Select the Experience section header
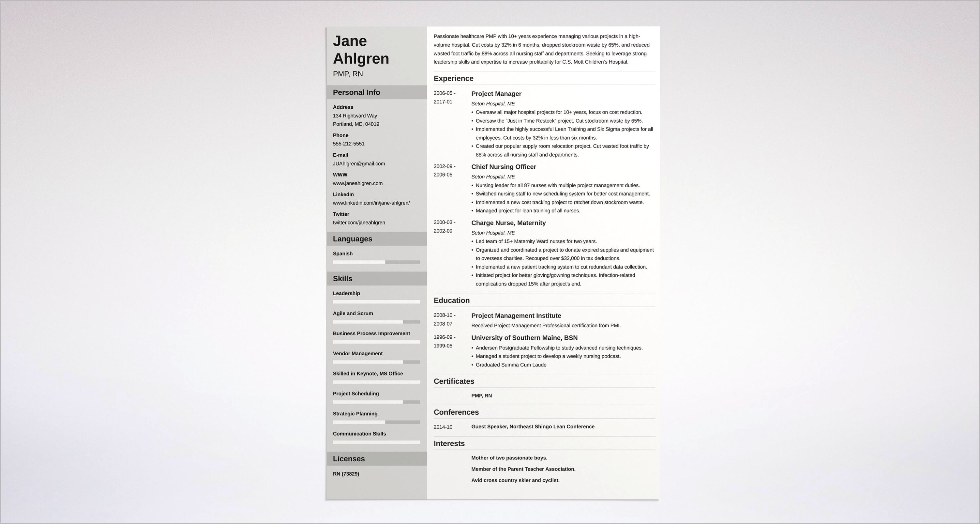Screen dimensions: 980x524 click(x=454, y=79)
